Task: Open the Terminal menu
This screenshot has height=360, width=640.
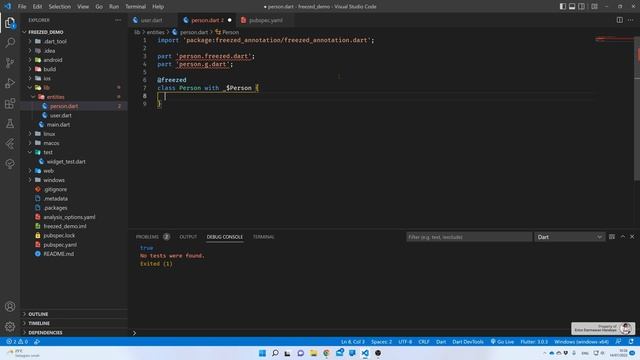Action: click(x=136, y=7)
